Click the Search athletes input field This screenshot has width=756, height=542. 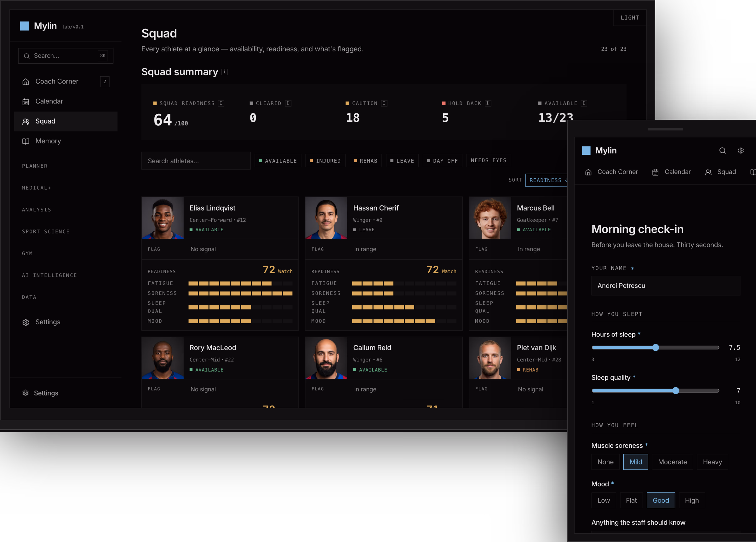[x=196, y=161]
